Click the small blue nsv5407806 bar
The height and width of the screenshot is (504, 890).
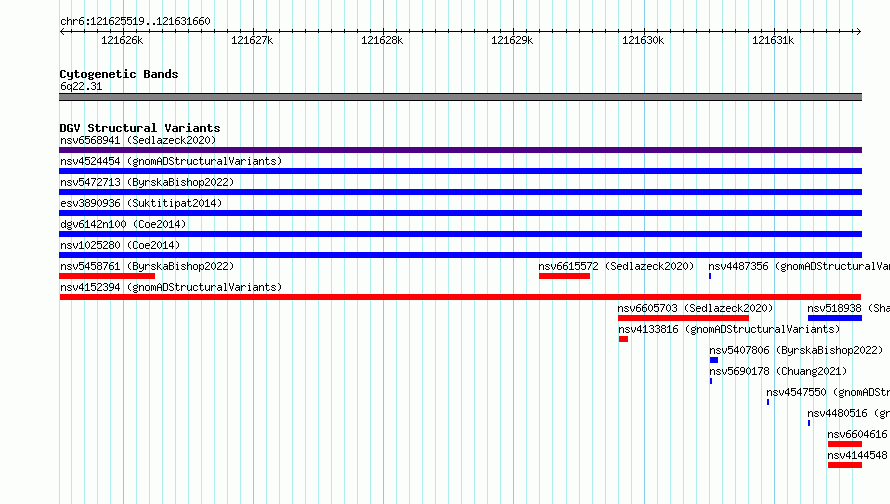pyautogui.click(x=714, y=360)
